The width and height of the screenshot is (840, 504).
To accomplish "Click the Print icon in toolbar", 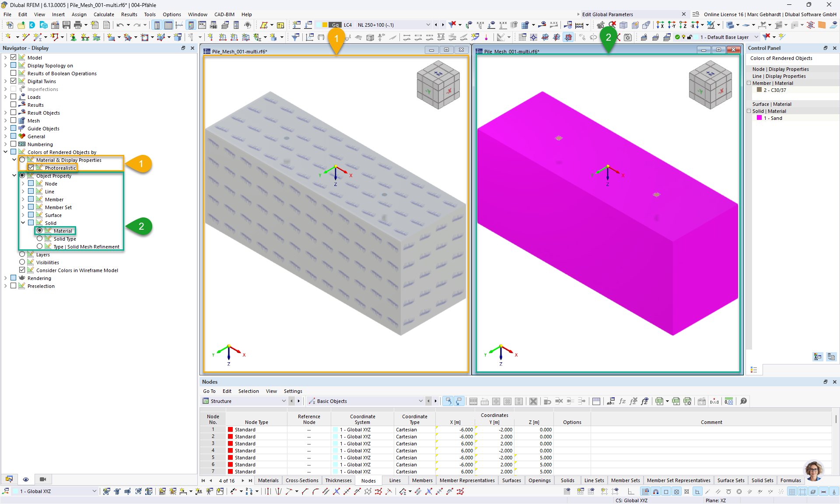I will tap(78, 25).
